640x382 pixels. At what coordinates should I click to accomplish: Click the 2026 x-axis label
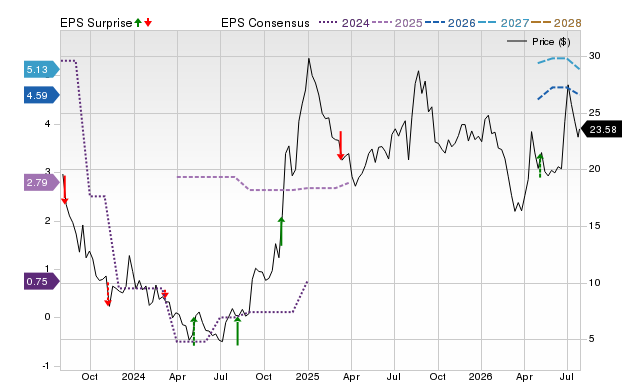tap(480, 376)
